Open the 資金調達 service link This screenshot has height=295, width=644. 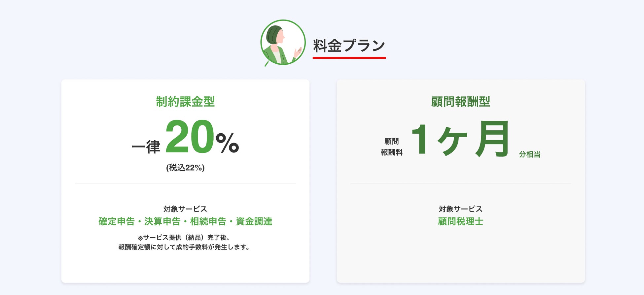(254, 221)
